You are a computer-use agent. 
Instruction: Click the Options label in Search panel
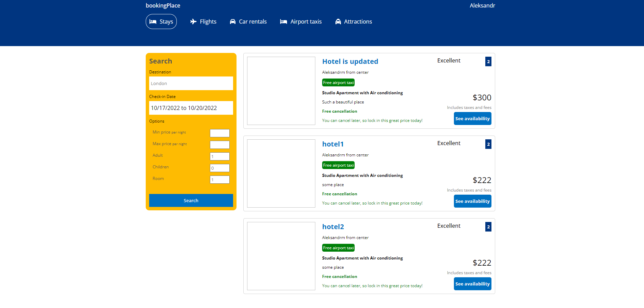point(157,121)
